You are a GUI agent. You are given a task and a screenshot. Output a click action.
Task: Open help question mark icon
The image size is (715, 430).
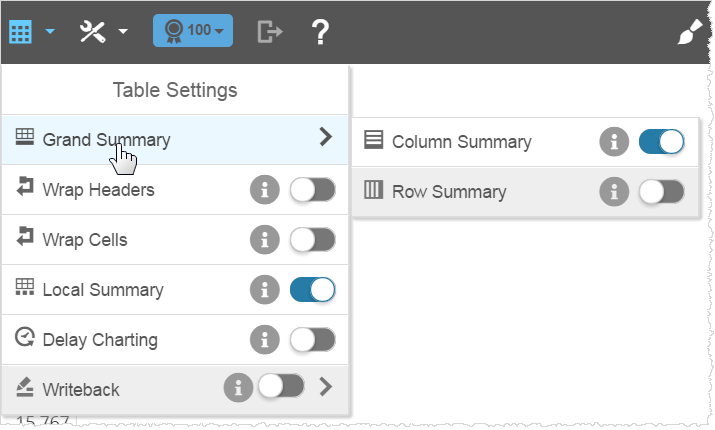point(320,31)
